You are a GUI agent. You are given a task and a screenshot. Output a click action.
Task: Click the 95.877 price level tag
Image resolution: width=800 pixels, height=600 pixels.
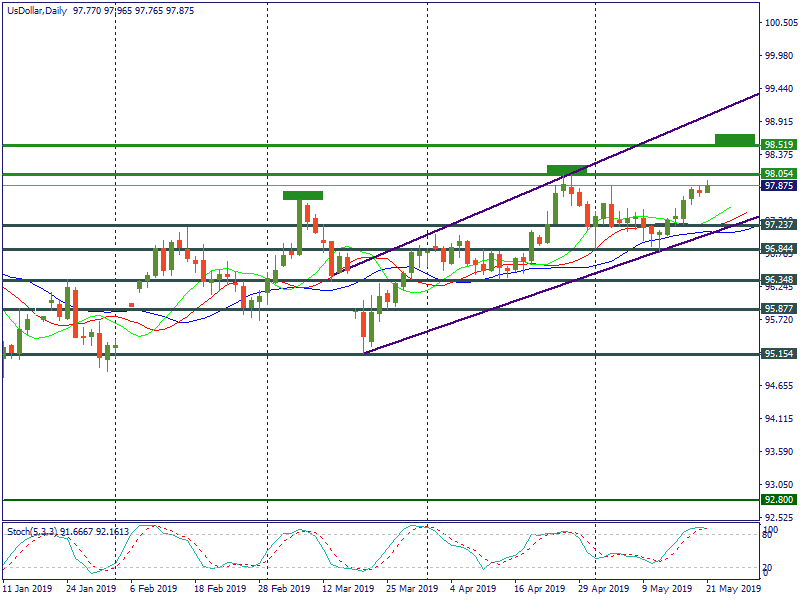coord(778,309)
